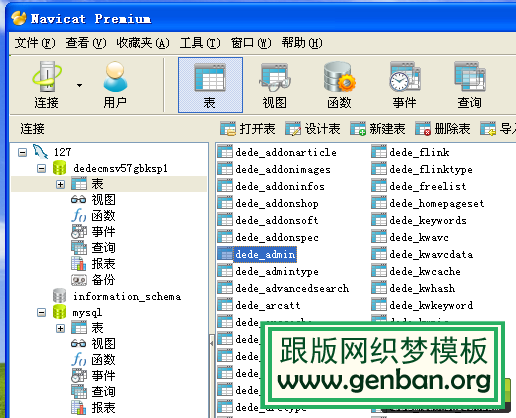Image resolution: width=516 pixels, height=418 pixels.
Task: Open the 用户 (User) toolbar icon
Action: 115,85
